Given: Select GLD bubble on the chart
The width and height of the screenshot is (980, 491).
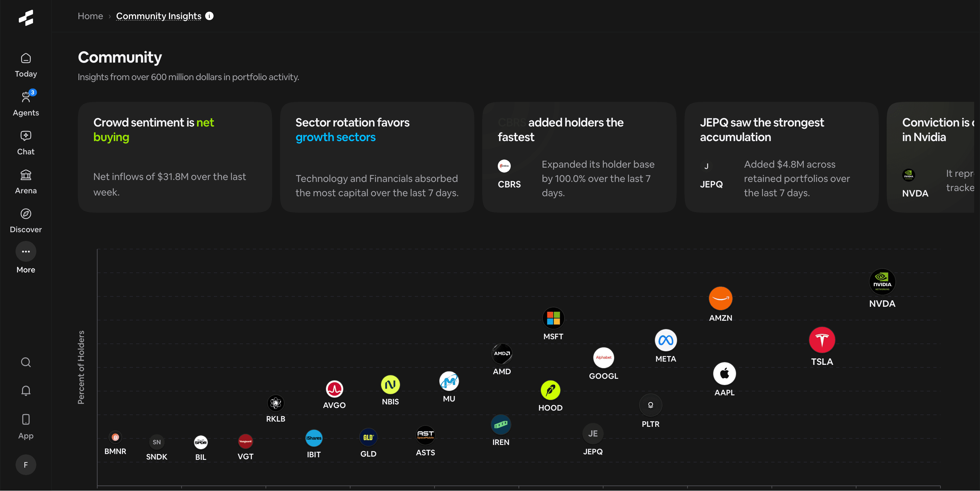Looking at the screenshot, I should coord(368,437).
